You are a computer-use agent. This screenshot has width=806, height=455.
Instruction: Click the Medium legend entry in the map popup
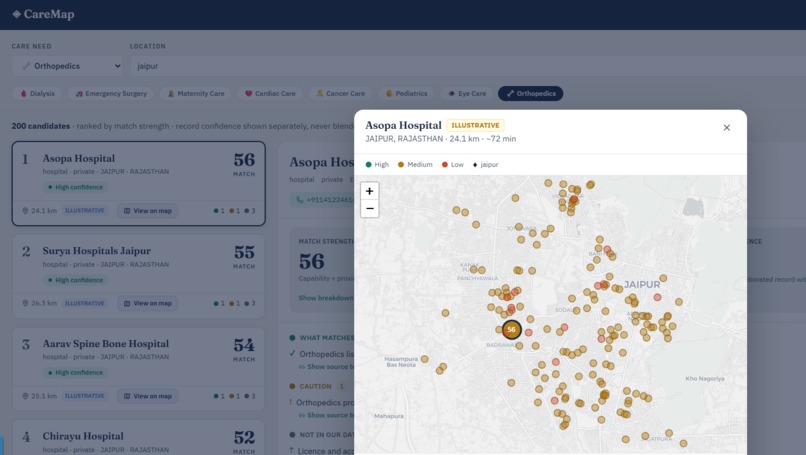(415, 165)
